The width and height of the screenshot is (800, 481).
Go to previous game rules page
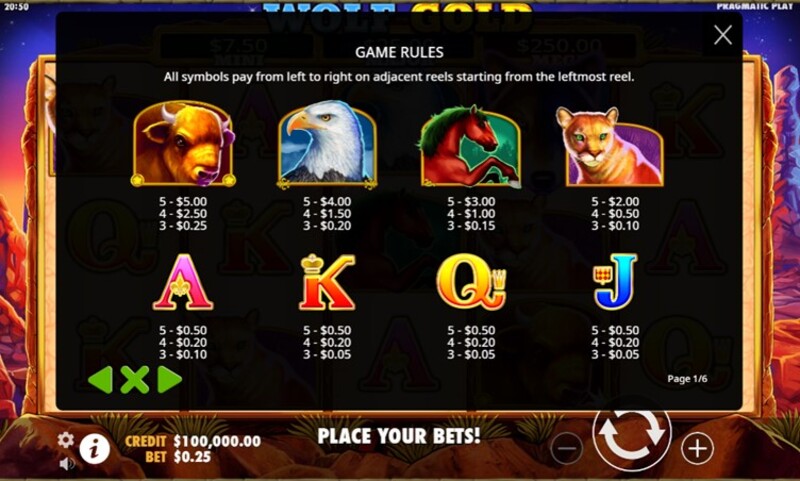100,379
